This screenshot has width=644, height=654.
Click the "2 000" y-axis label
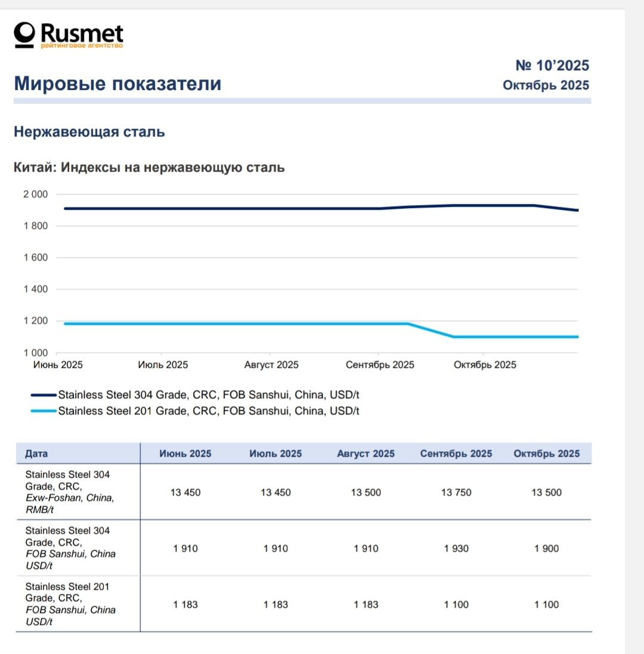point(35,194)
